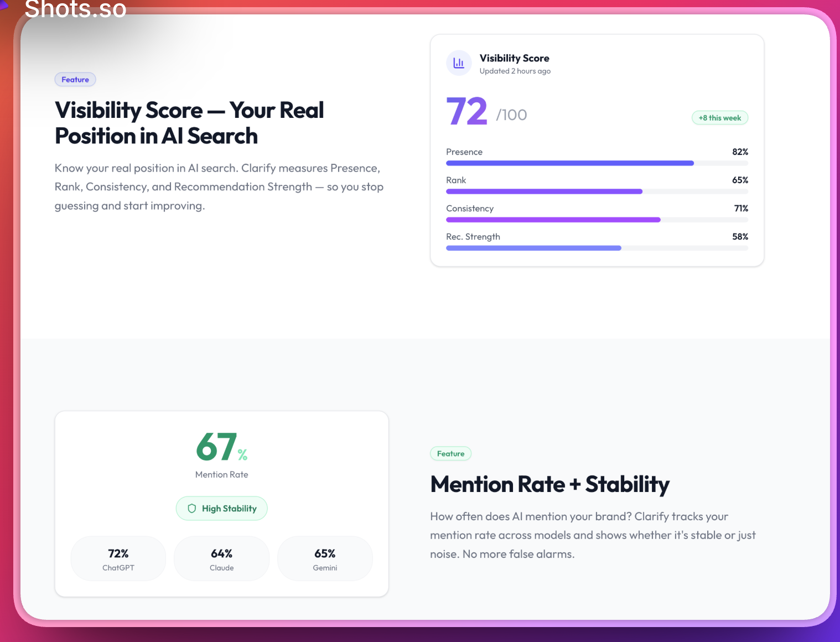Expand the Mention Rate stats card
The width and height of the screenshot is (840, 642).
[x=221, y=503]
